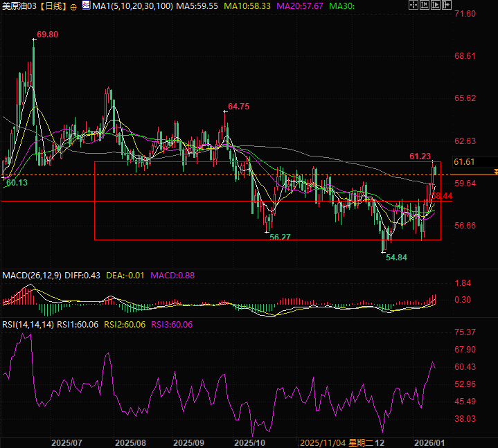Open the 日线 period selector

[x=53, y=6]
